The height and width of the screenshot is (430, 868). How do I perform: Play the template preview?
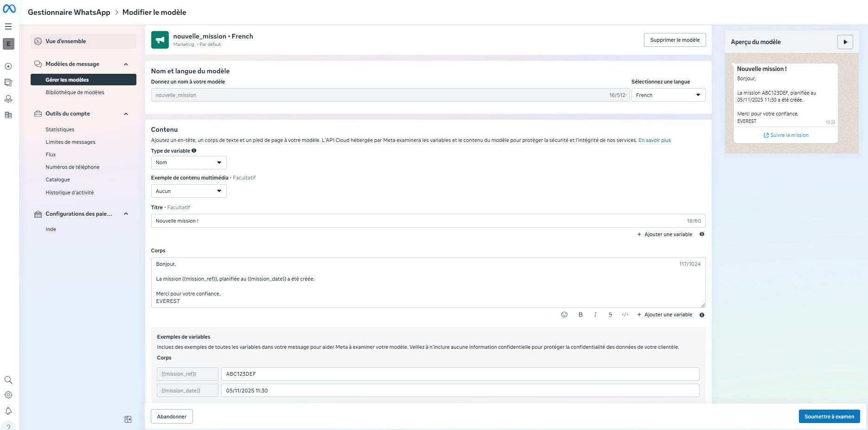[x=845, y=42]
